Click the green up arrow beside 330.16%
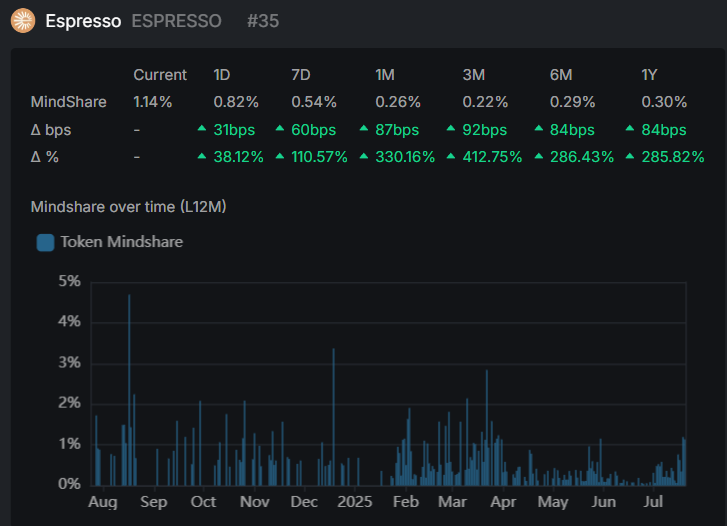The image size is (727, 526). [x=364, y=156]
